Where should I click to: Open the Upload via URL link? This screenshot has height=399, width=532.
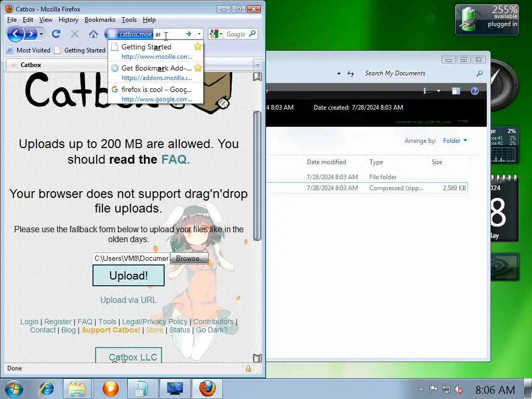(x=129, y=300)
